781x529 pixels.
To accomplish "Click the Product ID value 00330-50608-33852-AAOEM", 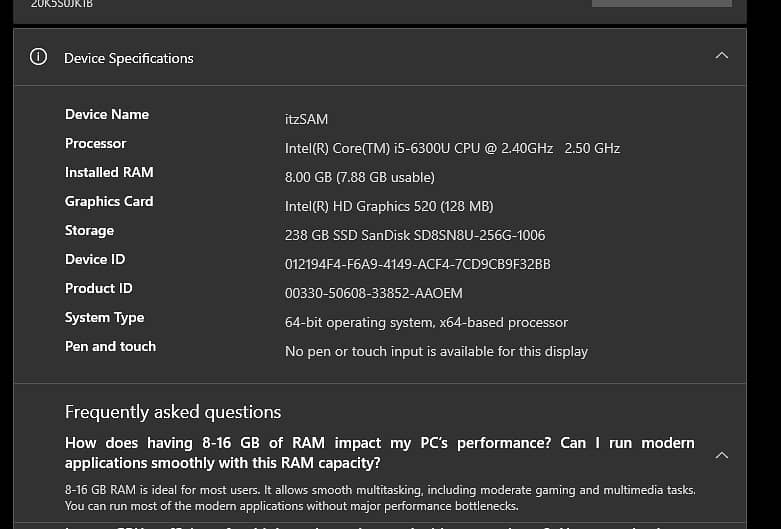I will (373, 293).
